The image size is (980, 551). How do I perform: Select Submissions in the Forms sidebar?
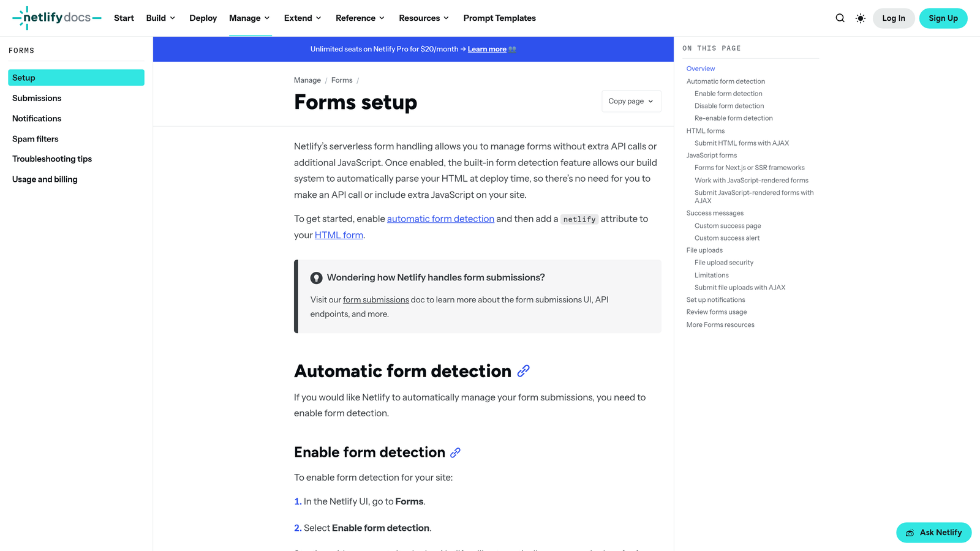[x=76, y=98]
